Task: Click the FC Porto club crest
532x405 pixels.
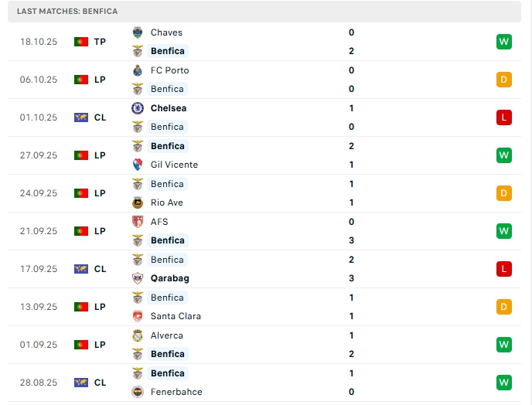Action: (138, 70)
